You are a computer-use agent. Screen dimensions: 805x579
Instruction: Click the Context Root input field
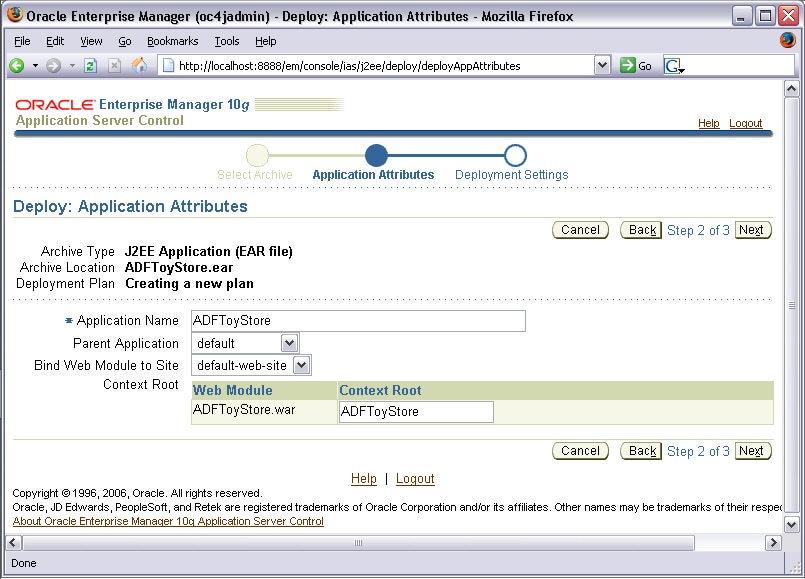coord(416,412)
